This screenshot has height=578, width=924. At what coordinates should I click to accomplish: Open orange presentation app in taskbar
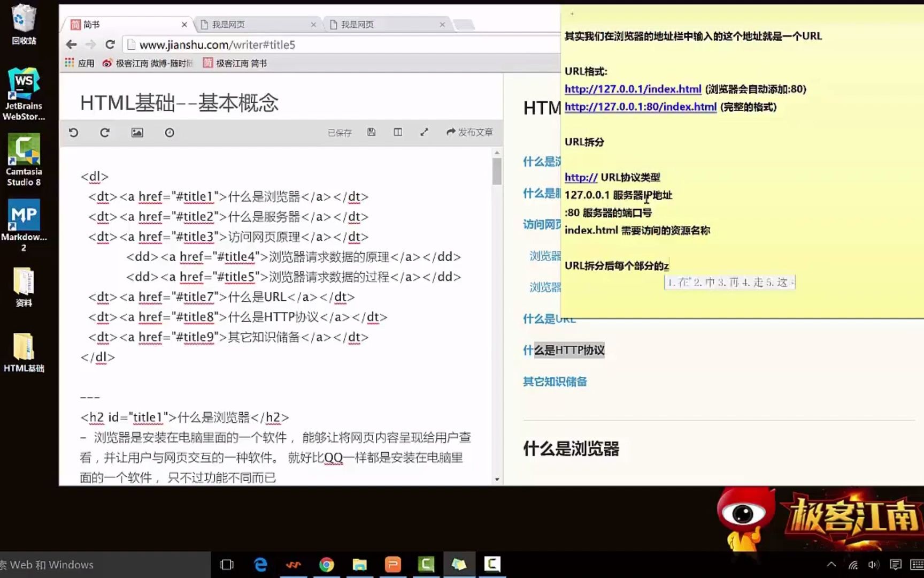coord(393,565)
